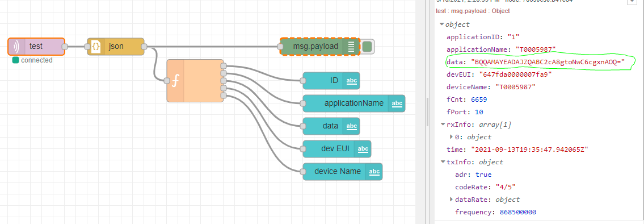Click the MQTT wave icon on test node
The width and height of the screenshot is (644, 224).
pyautogui.click(x=16, y=47)
